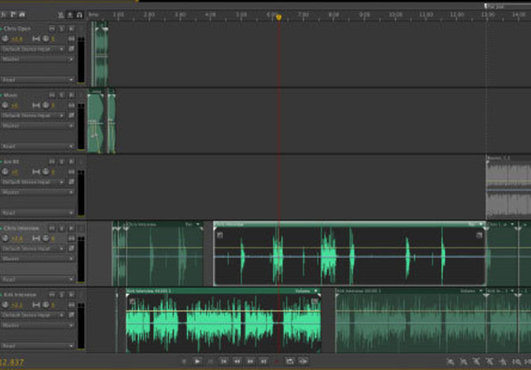This screenshot has height=370, width=531.
Task: Click the icon left of the headphone icon
Action: pyautogui.click(x=70, y=15)
